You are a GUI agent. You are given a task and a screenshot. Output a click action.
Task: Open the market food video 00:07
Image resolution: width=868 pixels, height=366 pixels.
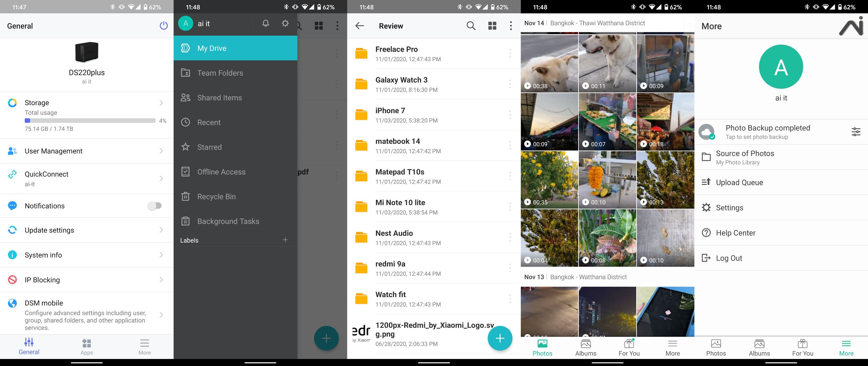pos(607,122)
